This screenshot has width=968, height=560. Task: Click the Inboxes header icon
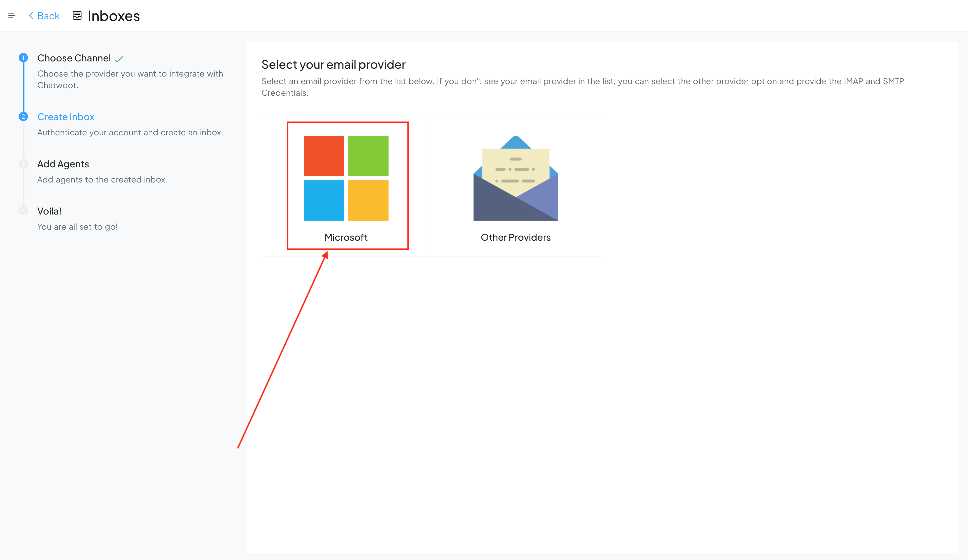[77, 16]
